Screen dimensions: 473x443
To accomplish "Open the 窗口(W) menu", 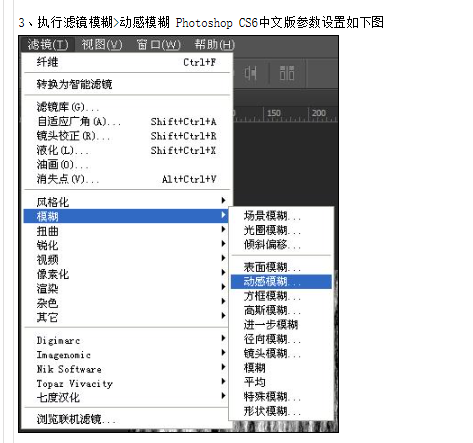I will (159, 45).
